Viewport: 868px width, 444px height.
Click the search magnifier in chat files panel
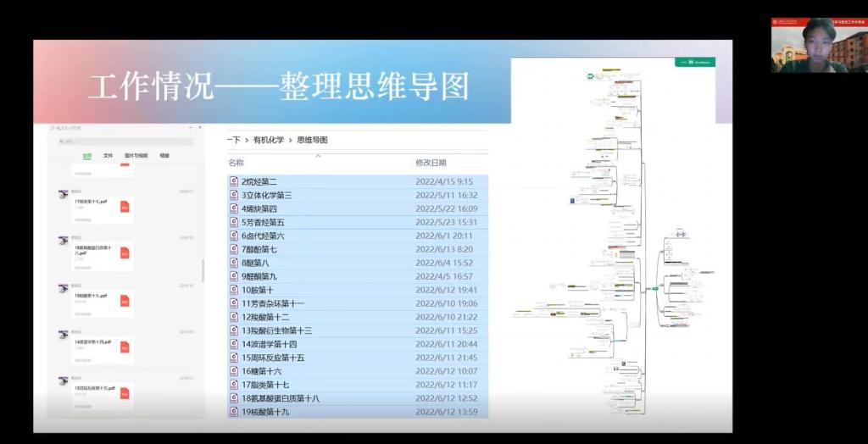point(61,142)
